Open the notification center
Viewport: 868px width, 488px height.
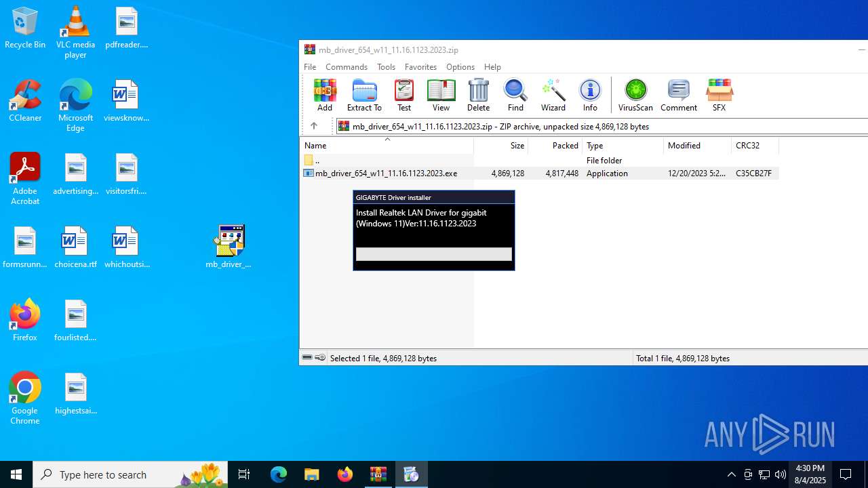pyautogui.click(x=846, y=474)
